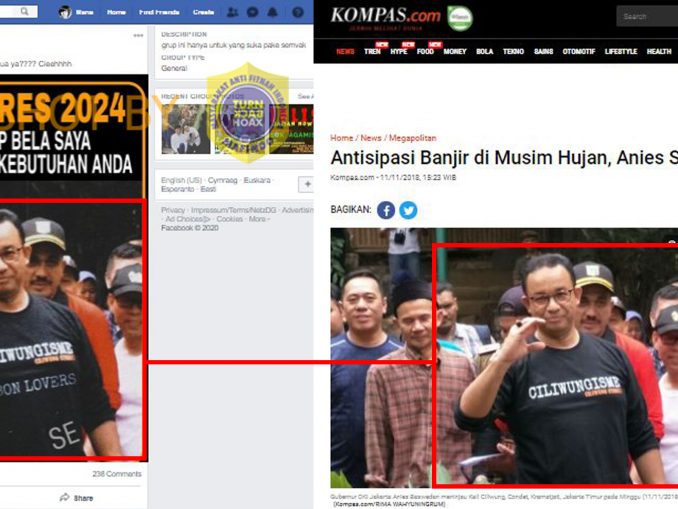Viewport: 678px width, 509px height.
Task: Select BOLA tab on Kompas navigation
Action: 485,51
